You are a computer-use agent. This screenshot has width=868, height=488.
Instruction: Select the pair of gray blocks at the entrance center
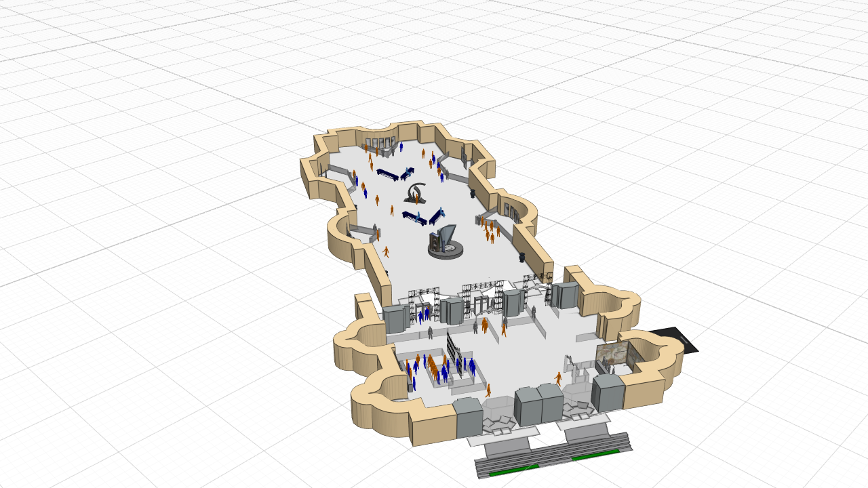540,405
